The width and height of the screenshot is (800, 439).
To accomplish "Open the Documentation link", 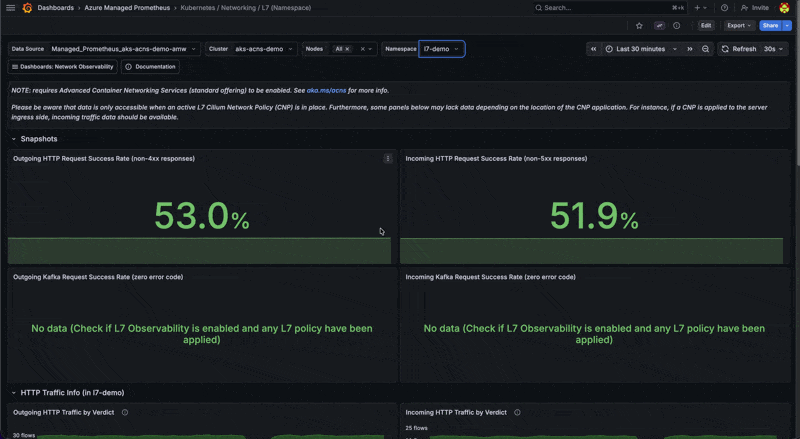I will 151,67.
